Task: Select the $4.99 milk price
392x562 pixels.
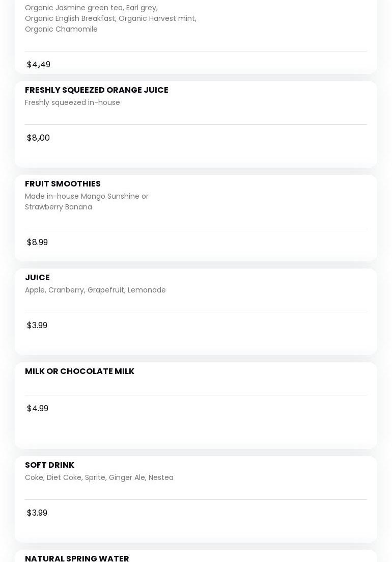Action: (38, 409)
